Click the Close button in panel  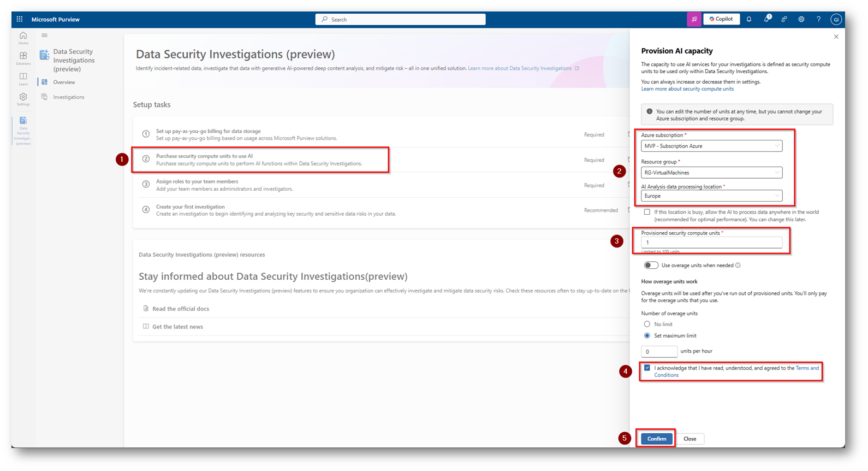[x=690, y=439]
